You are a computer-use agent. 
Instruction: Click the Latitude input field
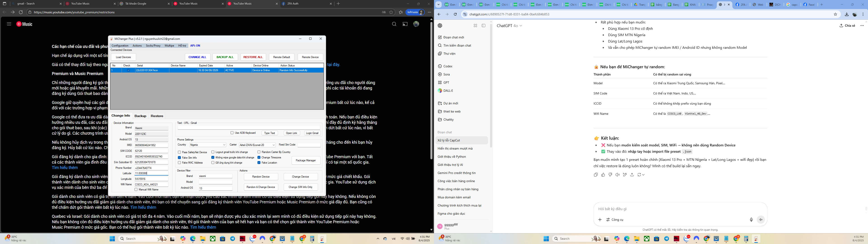[x=151, y=173]
